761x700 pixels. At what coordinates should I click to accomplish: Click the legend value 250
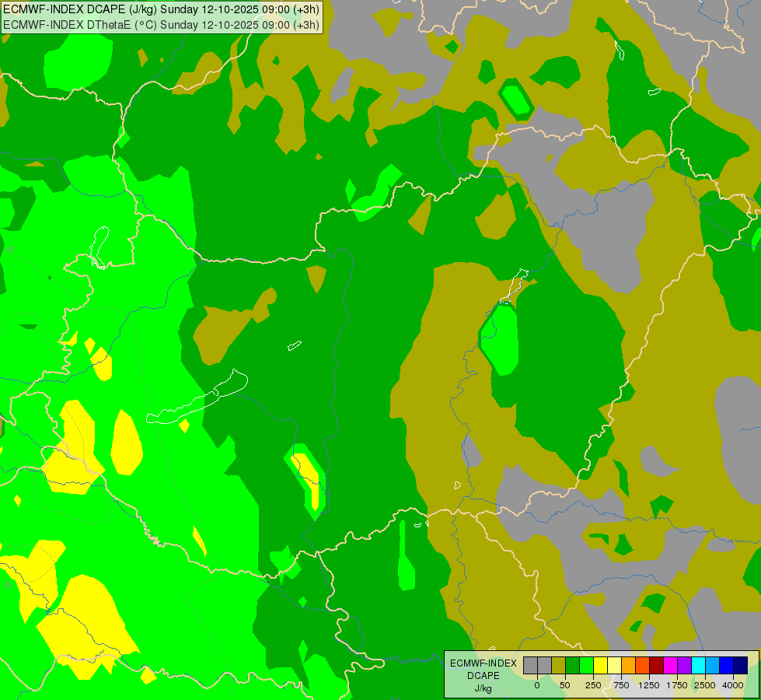[x=593, y=685]
